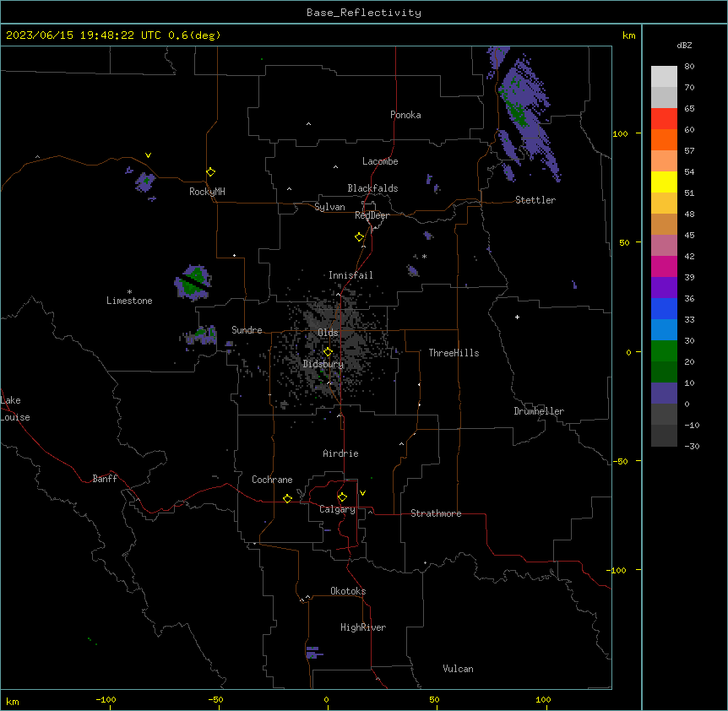
Task: Click the Airdrie city label
Action: tap(341, 453)
